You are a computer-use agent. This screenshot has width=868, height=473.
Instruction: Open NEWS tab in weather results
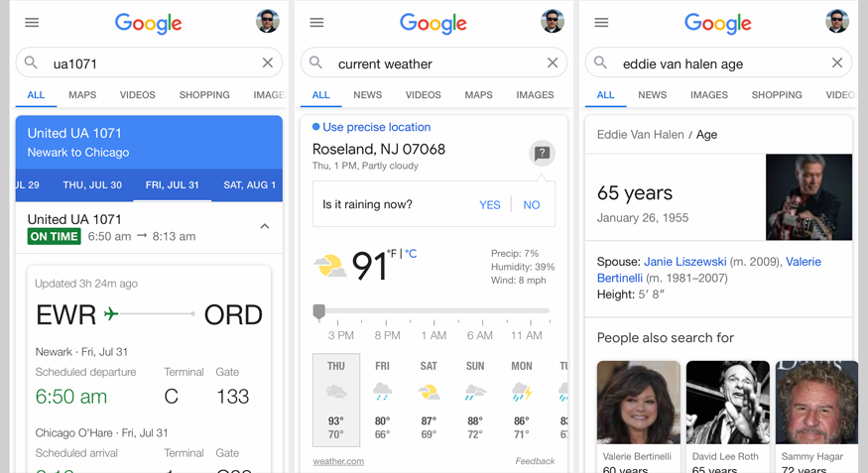tap(368, 95)
